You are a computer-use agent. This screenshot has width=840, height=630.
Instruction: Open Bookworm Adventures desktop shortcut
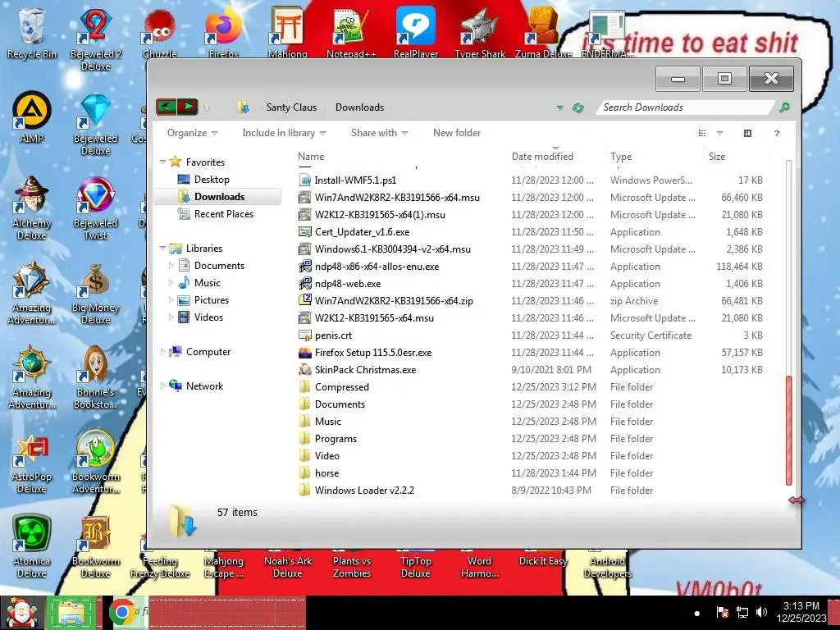tap(95, 462)
